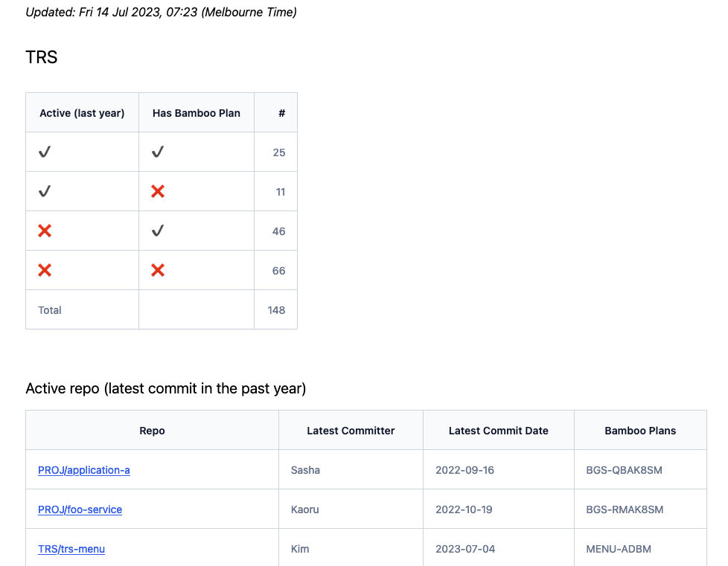Viewport: 728px width, 566px height.
Task: Click the Active red cross in the 66 row
Action: click(x=45, y=270)
